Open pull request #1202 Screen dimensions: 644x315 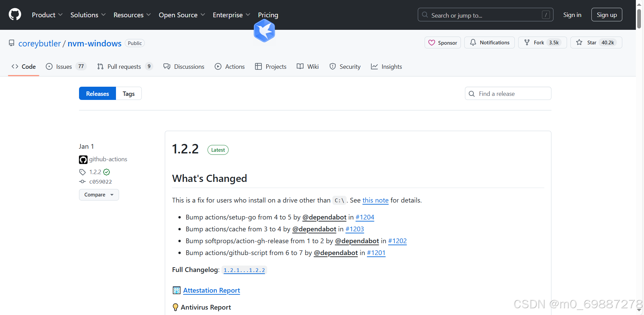point(397,241)
